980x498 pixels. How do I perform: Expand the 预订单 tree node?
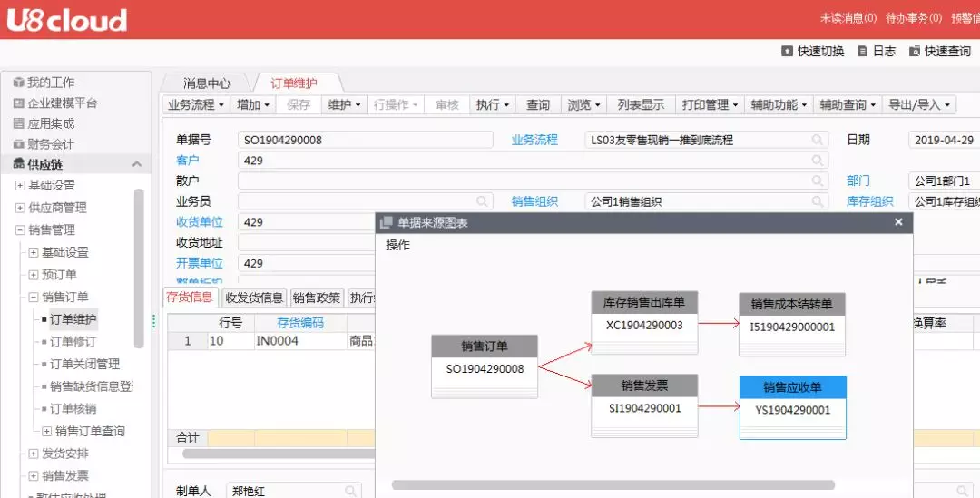coord(34,274)
